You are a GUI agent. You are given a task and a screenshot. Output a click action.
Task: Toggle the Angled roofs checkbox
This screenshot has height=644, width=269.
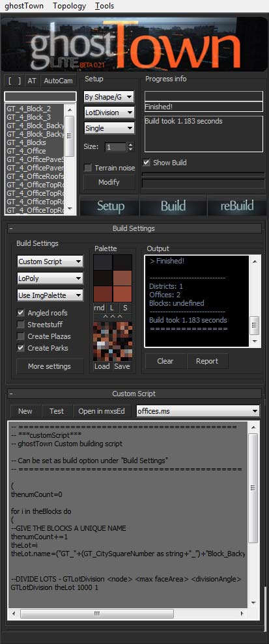(x=21, y=313)
